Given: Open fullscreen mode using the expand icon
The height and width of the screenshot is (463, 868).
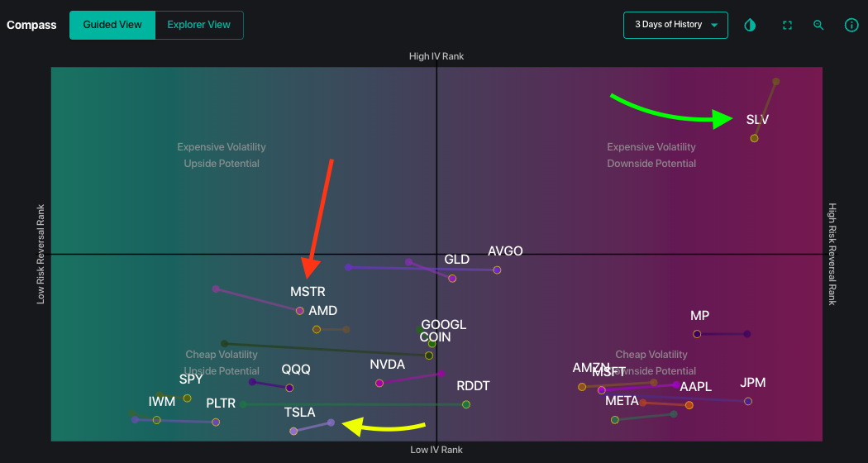Looking at the screenshot, I should tap(787, 25).
